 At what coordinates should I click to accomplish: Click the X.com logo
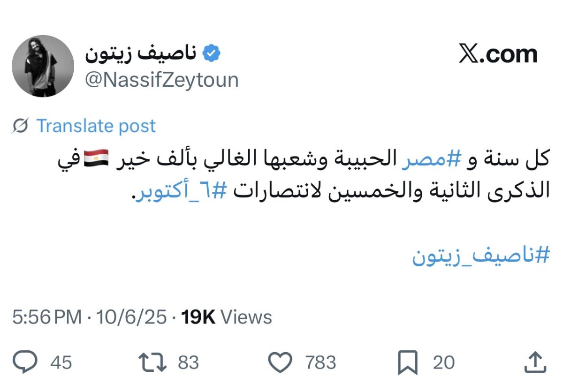click(x=498, y=54)
